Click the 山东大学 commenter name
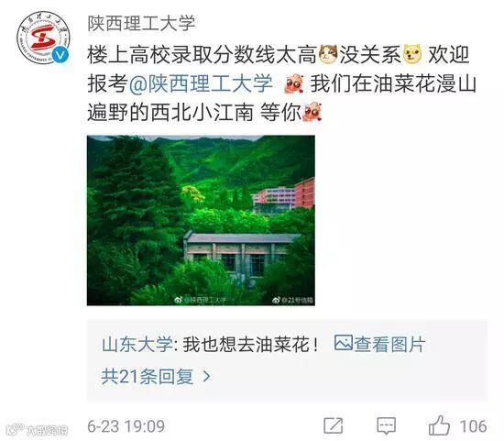 (137, 345)
